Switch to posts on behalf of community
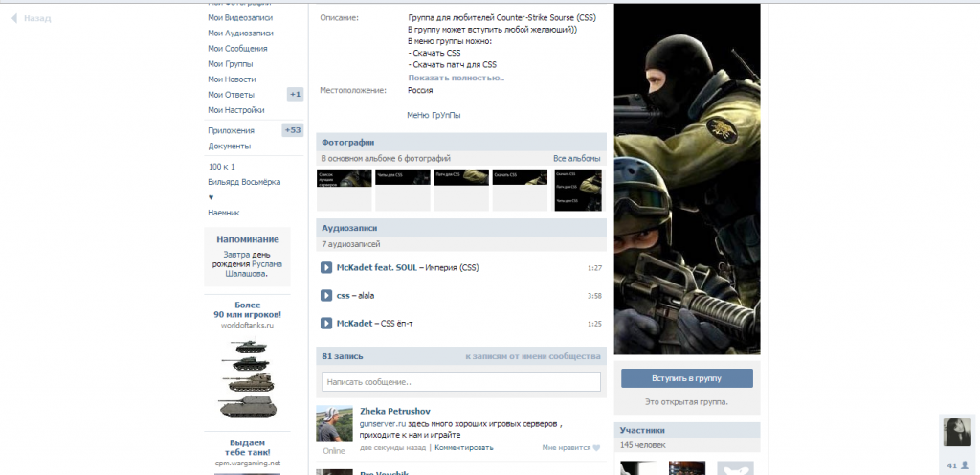980x475 pixels. (532, 356)
